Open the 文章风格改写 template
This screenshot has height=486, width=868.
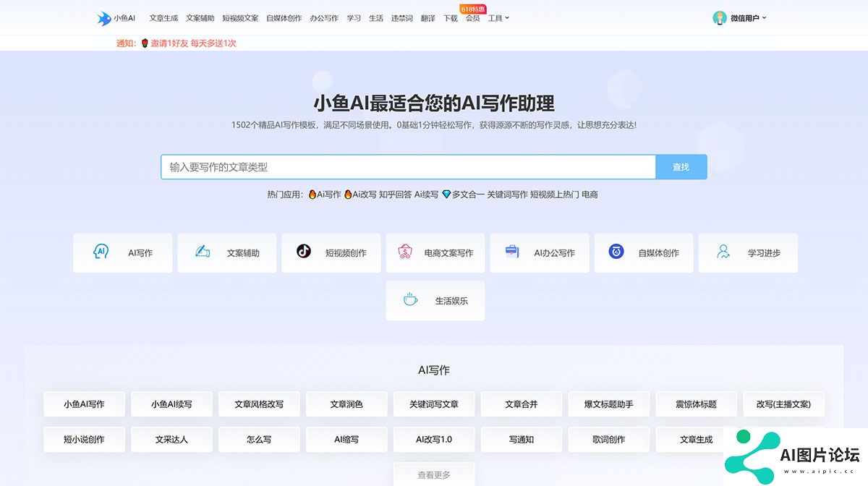pos(259,404)
